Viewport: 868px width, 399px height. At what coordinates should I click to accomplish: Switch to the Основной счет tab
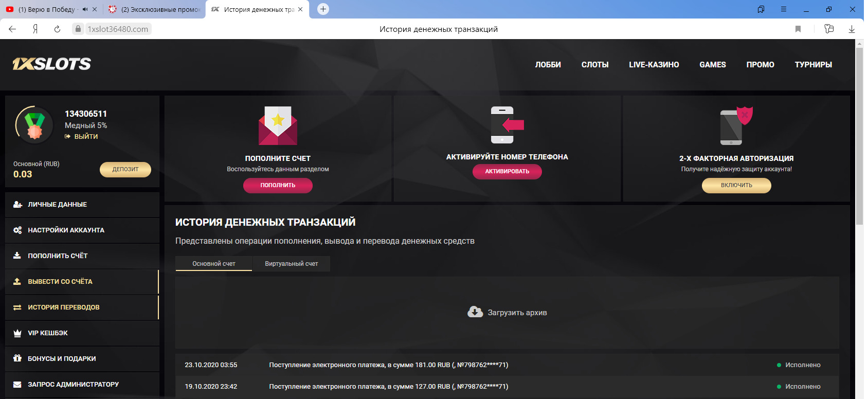tap(214, 264)
